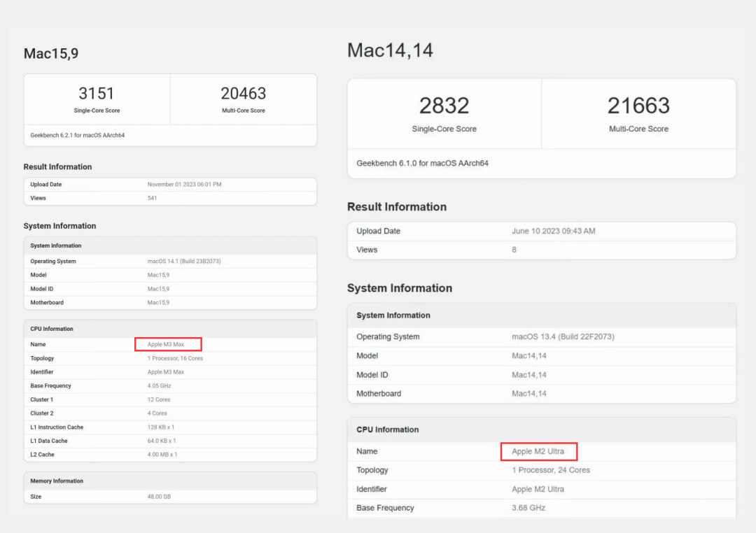Select the 1 Processor, 24 Cores topology
Screen dimensions: 756x533
[x=551, y=470]
